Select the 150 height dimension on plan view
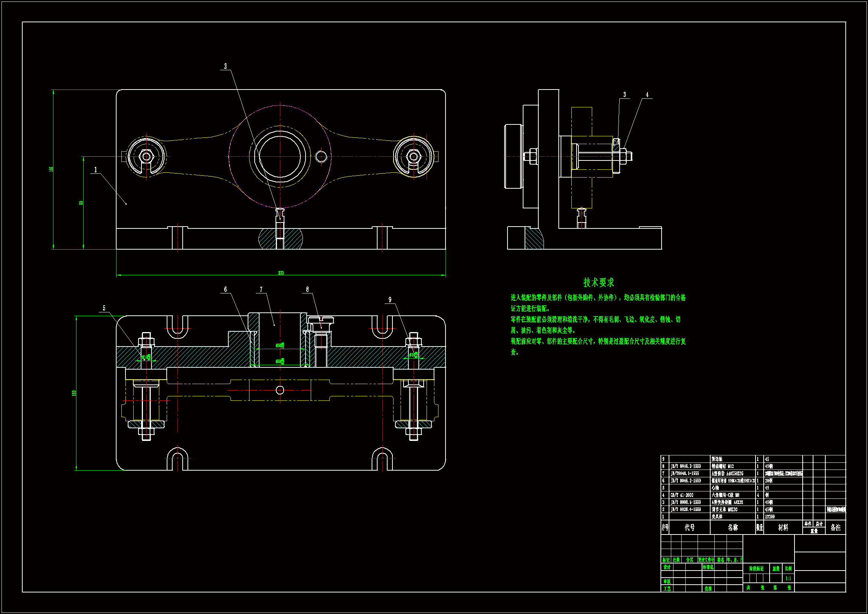Viewport: 868px width, 614px height. point(74,393)
